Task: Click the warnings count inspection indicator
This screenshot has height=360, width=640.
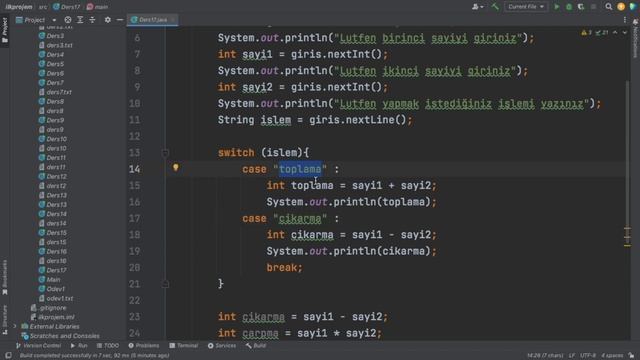Action: [x=587, y=32]
